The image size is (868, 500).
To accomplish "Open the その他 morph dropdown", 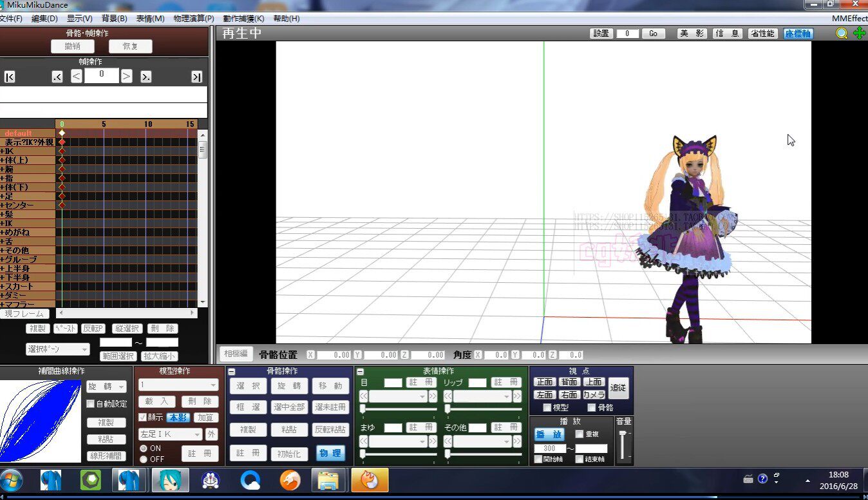I will point(482,441).
